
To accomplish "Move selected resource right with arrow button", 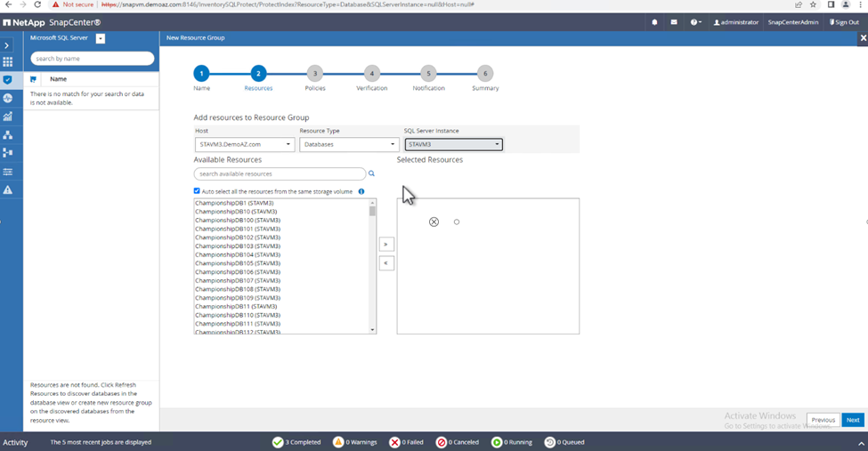I will tap(386, 244).
